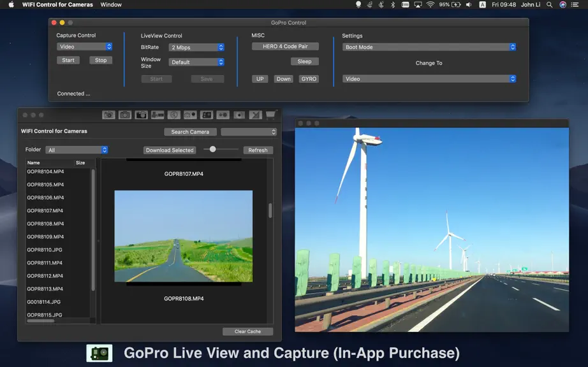Select GOPR8105.MP4 in the file list
Image resolution: width=588 pixels, height=367 pixels.
[x=45, y=185]
